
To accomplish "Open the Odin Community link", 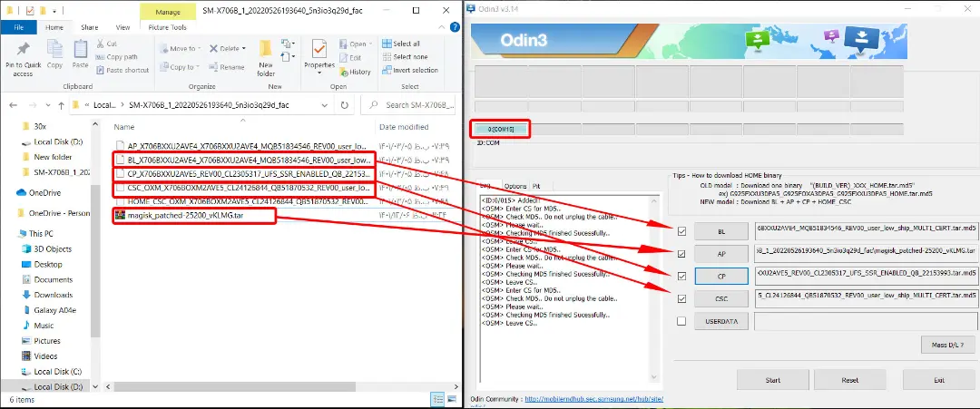I will click(x=593, y=398).
